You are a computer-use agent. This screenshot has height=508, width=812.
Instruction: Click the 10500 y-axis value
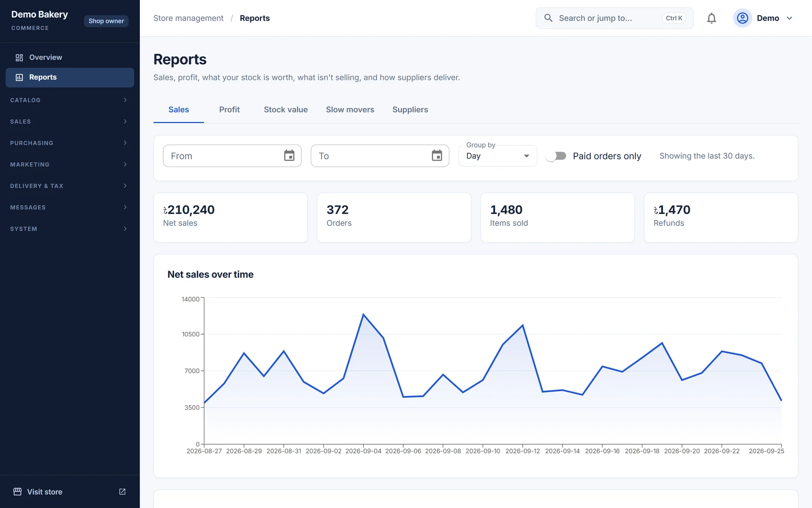click(x=190, y=334)
